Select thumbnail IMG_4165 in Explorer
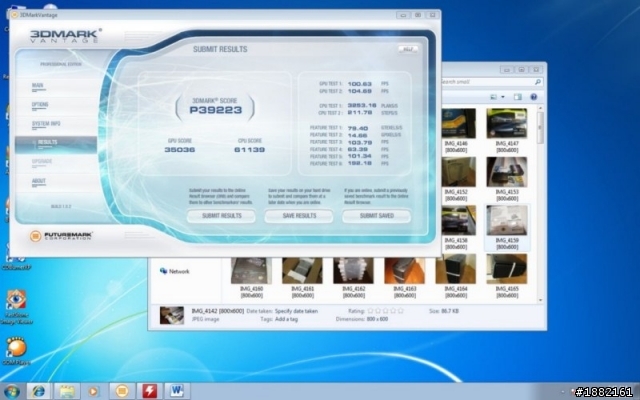 507,269
